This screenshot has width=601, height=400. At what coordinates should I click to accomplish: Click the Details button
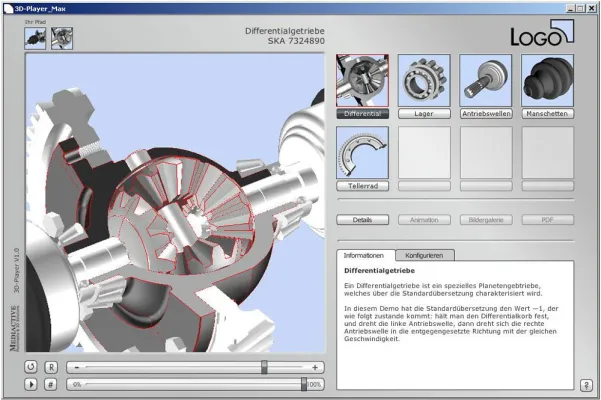pos(362,219)
